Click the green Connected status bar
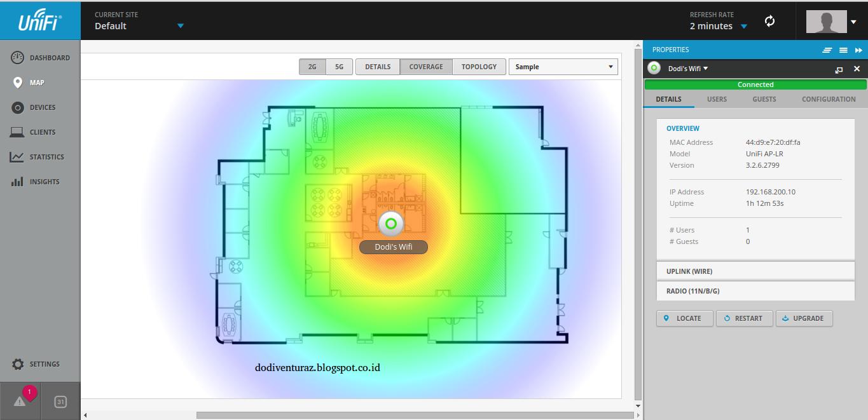This screenshot has width=868, height=420. tap(755, 85)
